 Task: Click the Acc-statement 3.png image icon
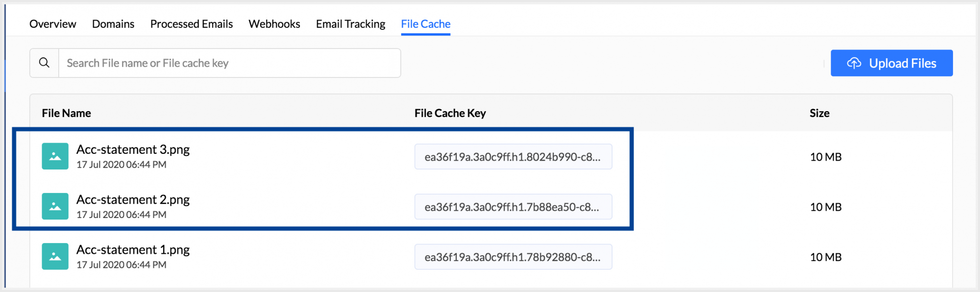pyautogui.click(x=55, y=156)
